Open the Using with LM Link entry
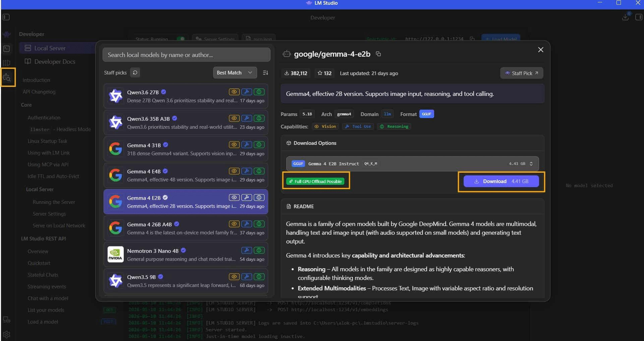644x341 pixels. coord(49,153)
